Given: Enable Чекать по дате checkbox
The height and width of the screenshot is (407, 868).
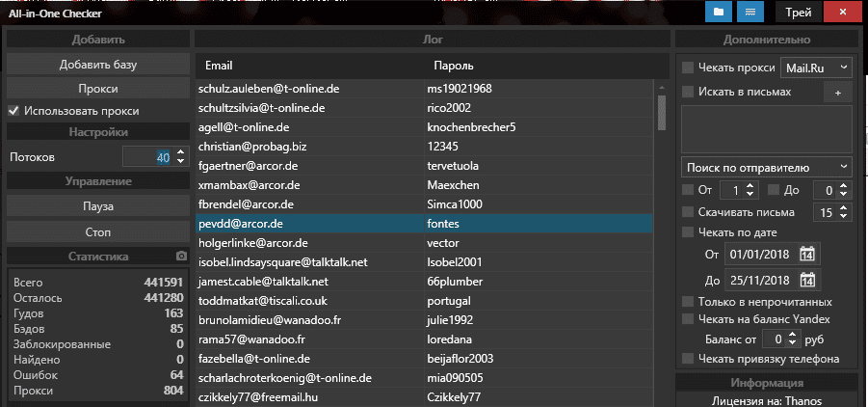Looking at the screenshot, I should 688,232.
